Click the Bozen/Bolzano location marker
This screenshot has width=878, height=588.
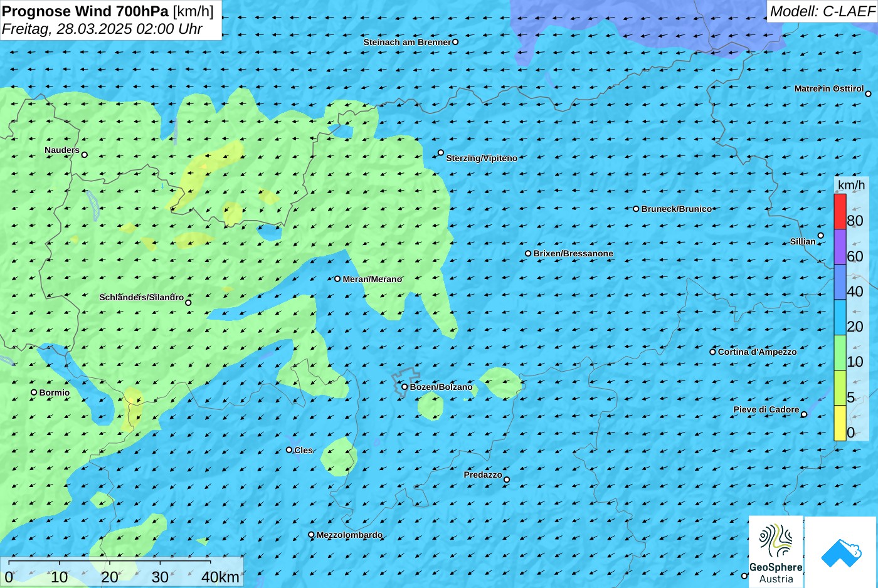405,387
